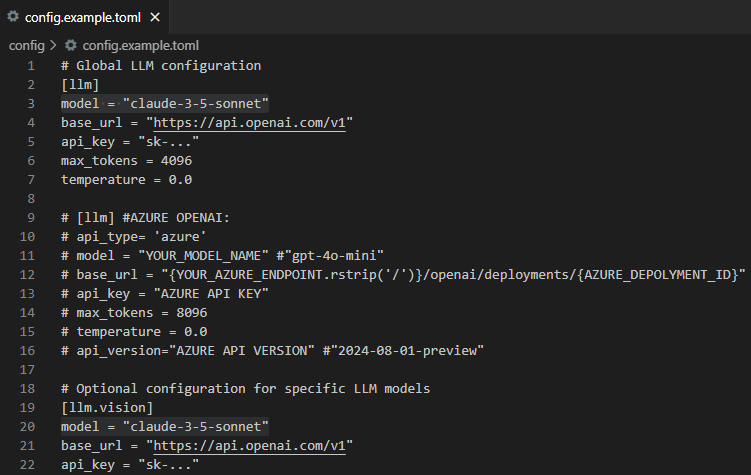Screen dimensions: 751x475
Task: Click the empty line 17 in editor
Action: pos(300,369)
